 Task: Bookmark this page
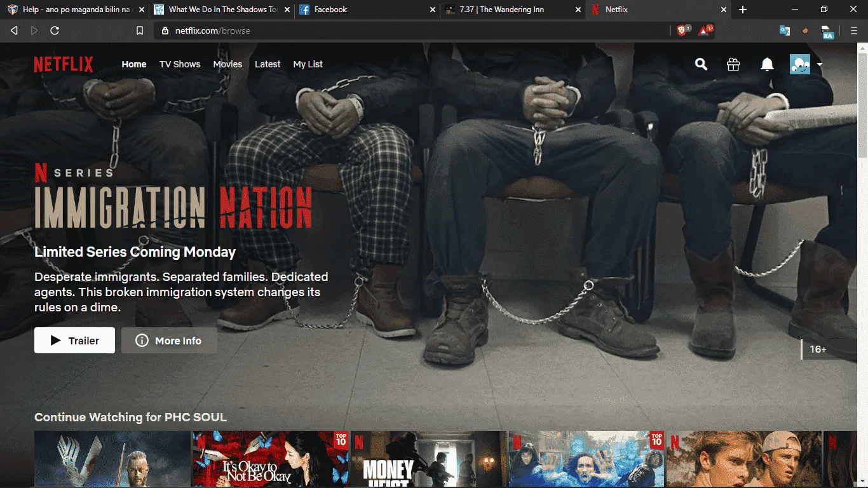(140, 30)
